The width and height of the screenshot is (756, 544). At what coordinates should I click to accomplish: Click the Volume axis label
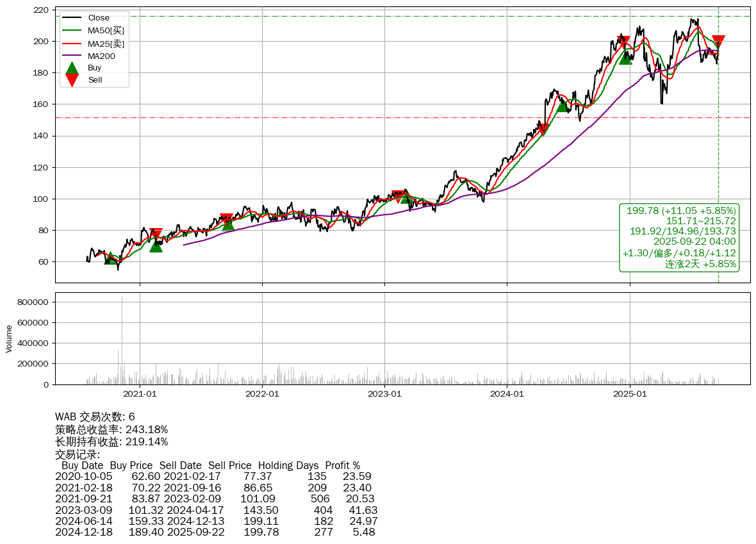[x=9, y=338]
